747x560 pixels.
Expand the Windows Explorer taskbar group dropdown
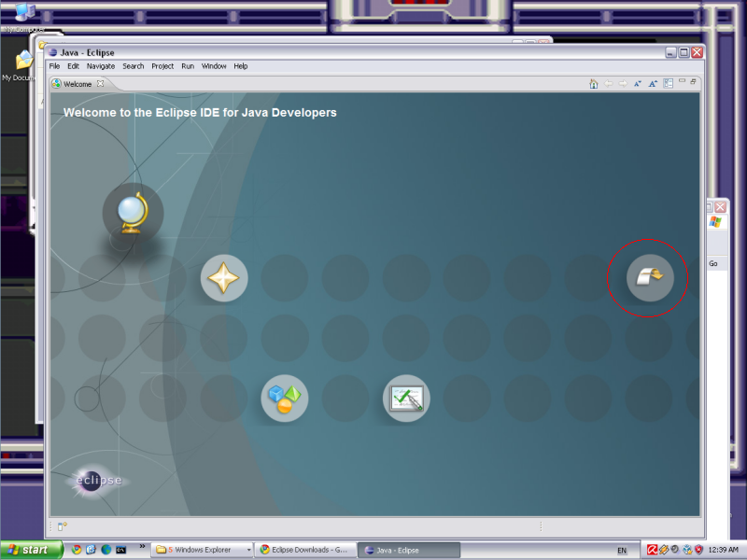tap(248, 551)
